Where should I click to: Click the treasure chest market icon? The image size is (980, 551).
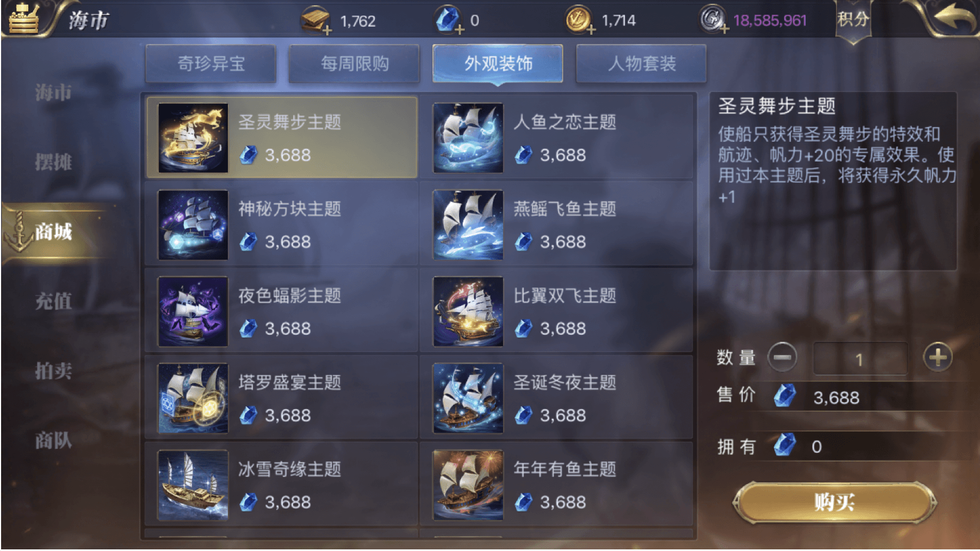(23, 18)
